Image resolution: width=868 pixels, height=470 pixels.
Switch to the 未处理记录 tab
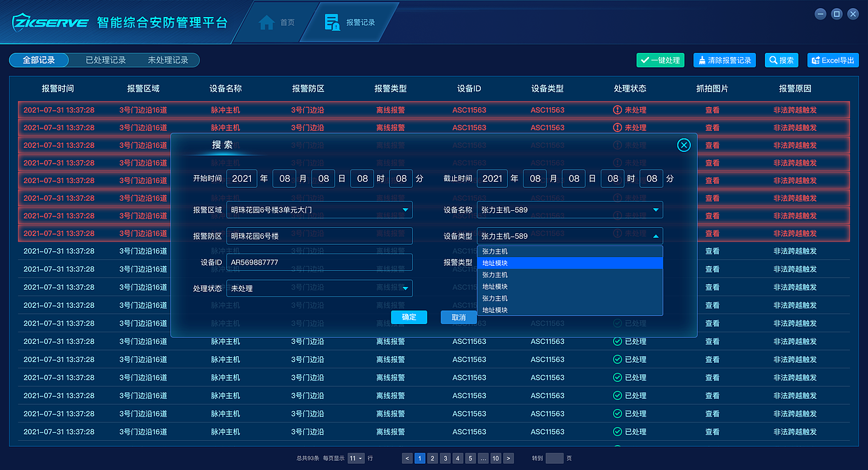pyautogui.click(x=168, y=60)
